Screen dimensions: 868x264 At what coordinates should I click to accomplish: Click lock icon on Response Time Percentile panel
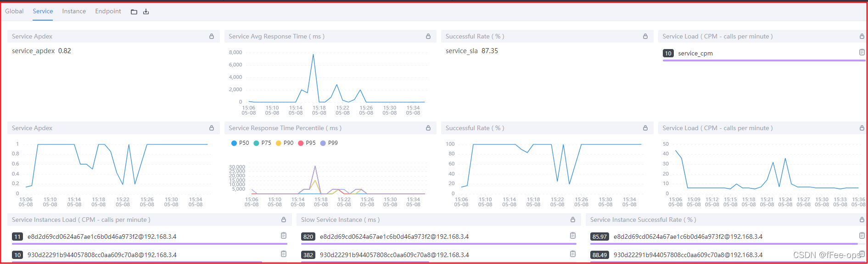click(428, 128)
